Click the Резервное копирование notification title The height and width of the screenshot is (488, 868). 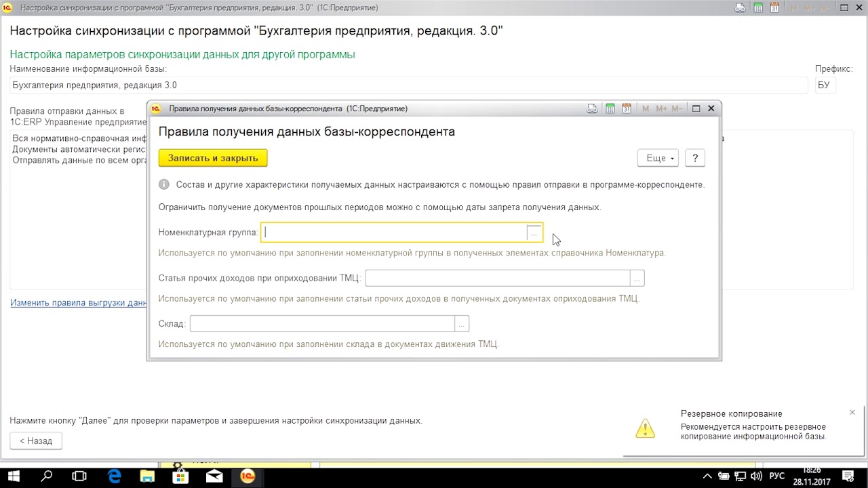point(732,413)
